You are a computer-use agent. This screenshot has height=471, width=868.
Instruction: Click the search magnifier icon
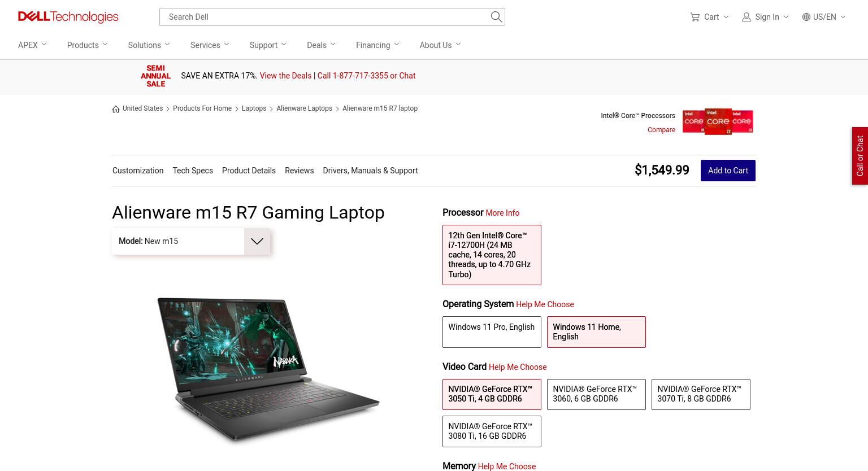click(x=496, y=17)
